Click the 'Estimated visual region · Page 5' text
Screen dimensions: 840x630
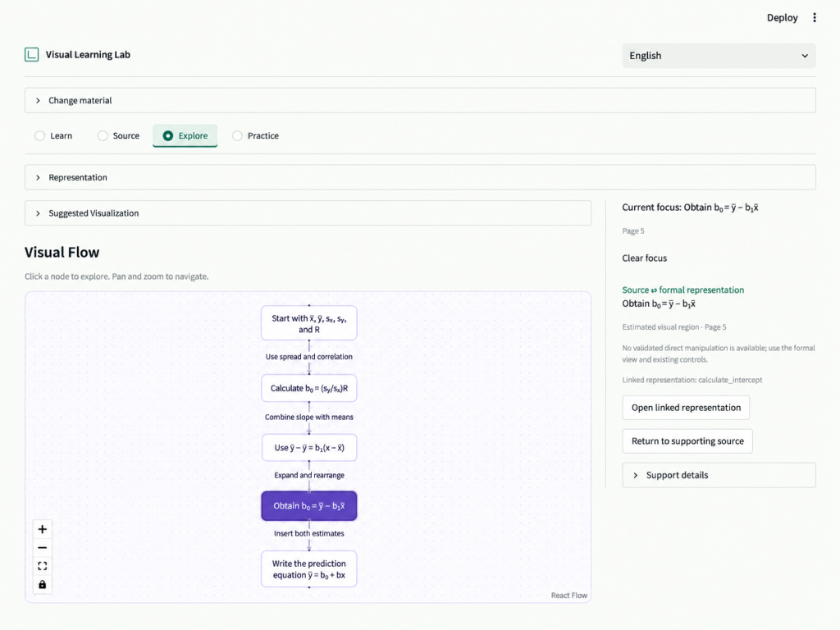coord(674,326)
